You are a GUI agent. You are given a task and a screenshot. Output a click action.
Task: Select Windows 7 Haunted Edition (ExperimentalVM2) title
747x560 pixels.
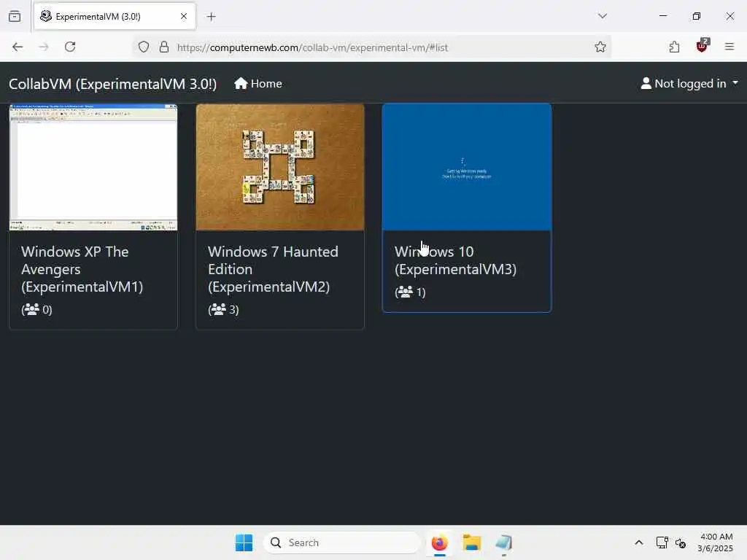tap(273, 269)
